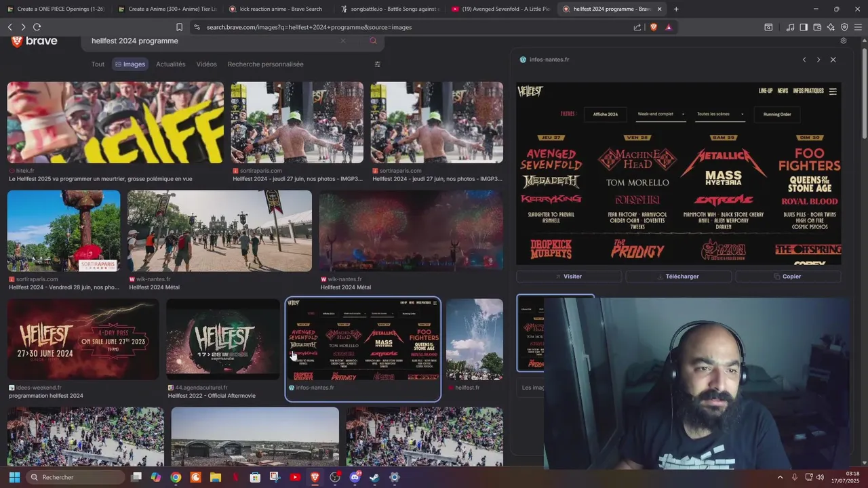Show the previous image in the preview panel
The image size is (868, 488).
pyautogui.click(x=804, y=60)
